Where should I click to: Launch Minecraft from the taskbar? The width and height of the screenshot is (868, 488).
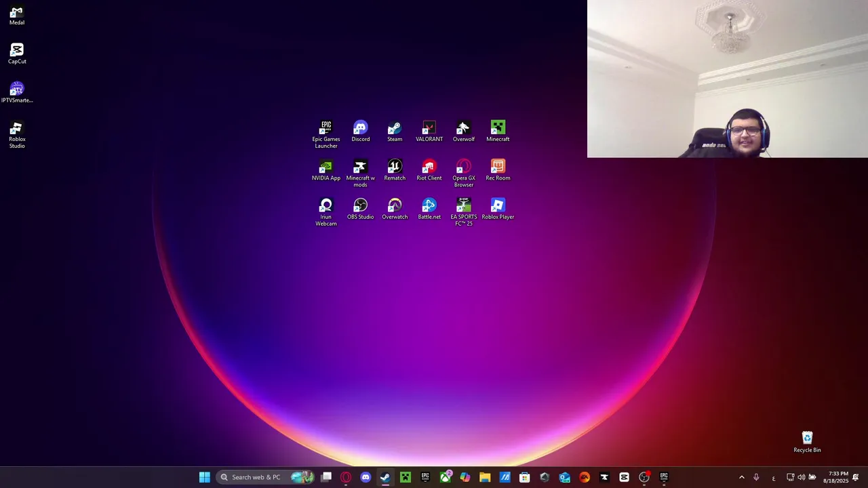[x=406, y=477]
